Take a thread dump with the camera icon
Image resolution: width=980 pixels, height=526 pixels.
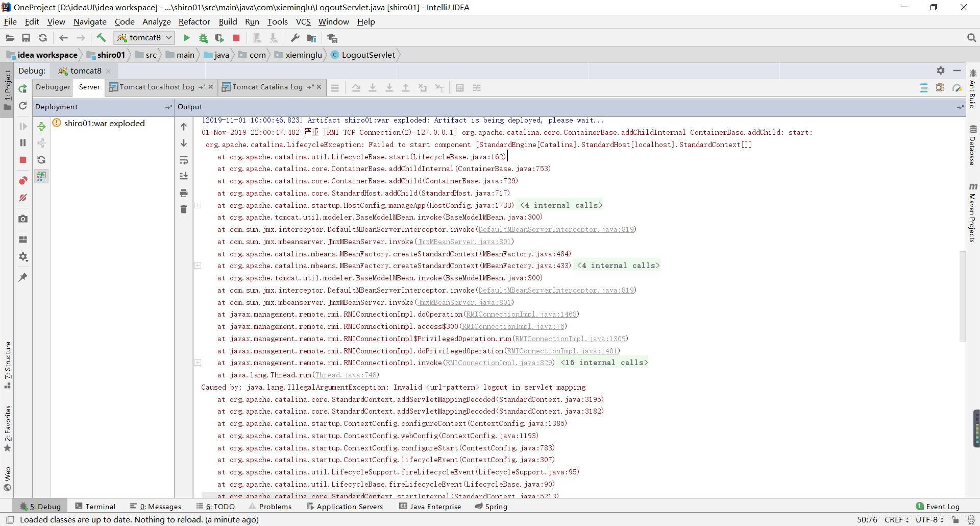click(22, 219)
